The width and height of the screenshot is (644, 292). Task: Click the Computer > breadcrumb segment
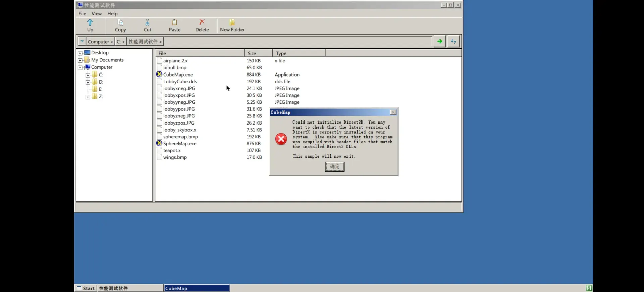pyautogui.click(x=100, y=42)
